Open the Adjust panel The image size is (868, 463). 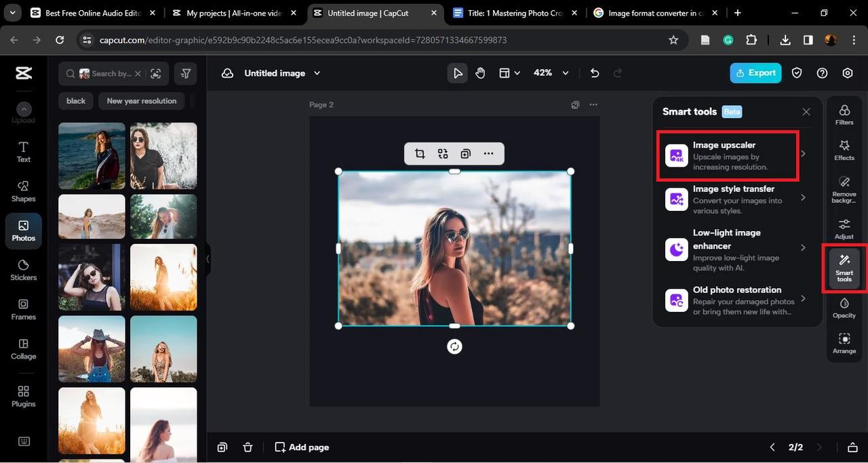pyautogui.click(x=844, y=228)
